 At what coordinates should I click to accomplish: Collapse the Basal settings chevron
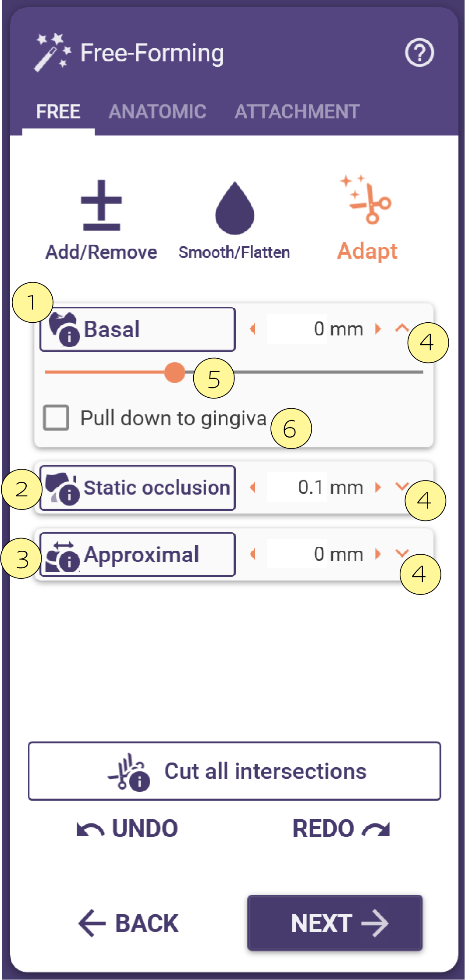(401, 328)
